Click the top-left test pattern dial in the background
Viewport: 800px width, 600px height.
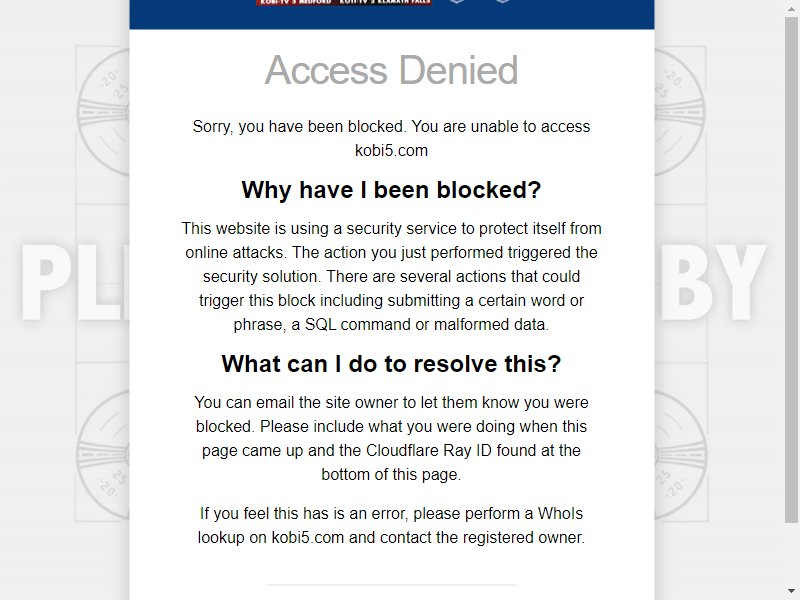pyautogui.click(x=103, y=111)
